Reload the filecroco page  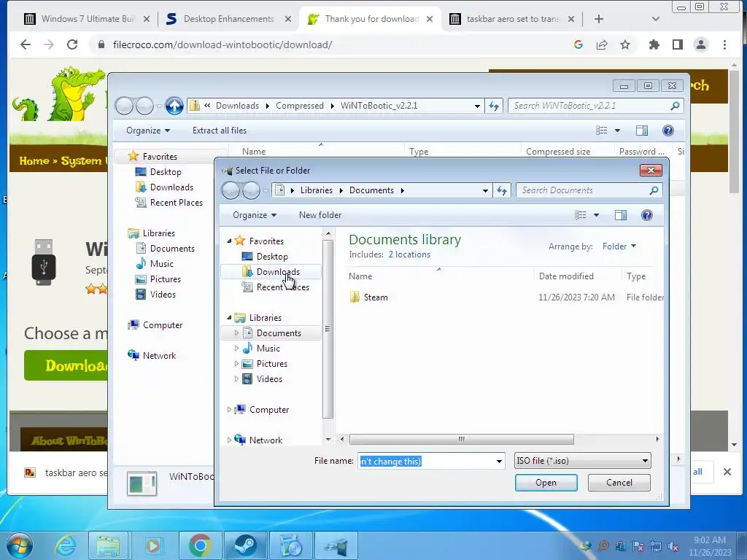coord(72,44)
